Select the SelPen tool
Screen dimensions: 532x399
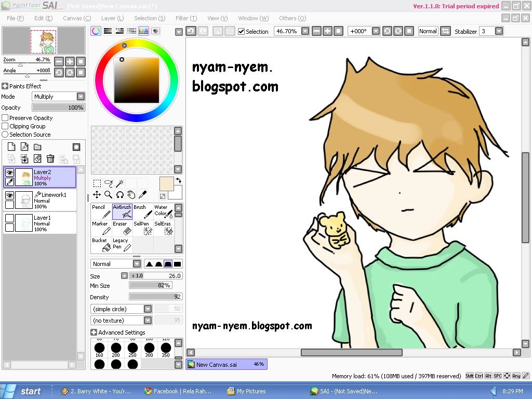(x=143, y=228)
